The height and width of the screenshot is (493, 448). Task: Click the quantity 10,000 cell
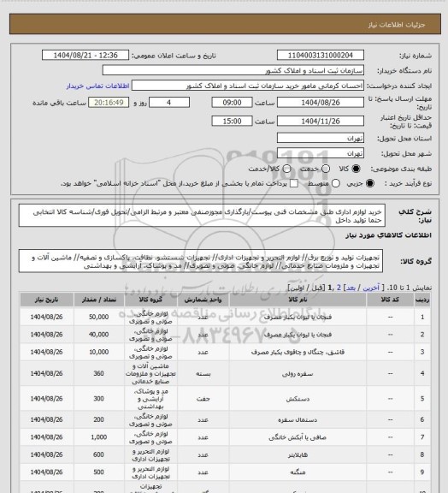(x=98, y=352)
